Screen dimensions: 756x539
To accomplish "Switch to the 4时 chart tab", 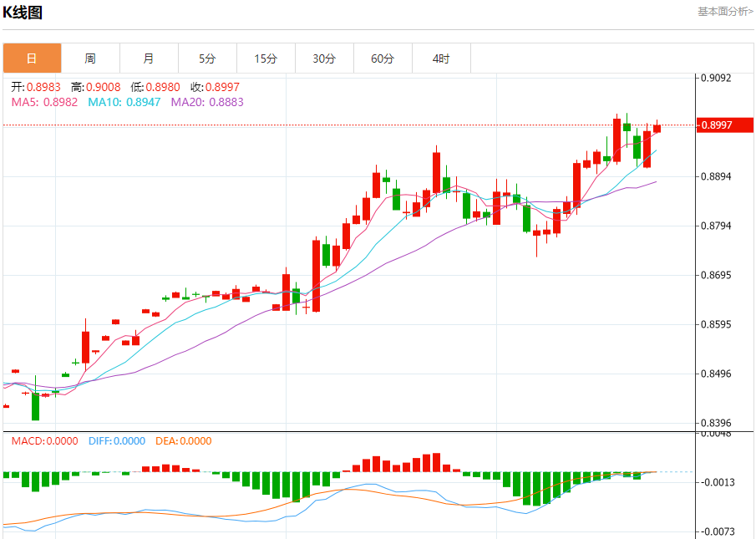I will pyautogui.click(x=441, y=58).
